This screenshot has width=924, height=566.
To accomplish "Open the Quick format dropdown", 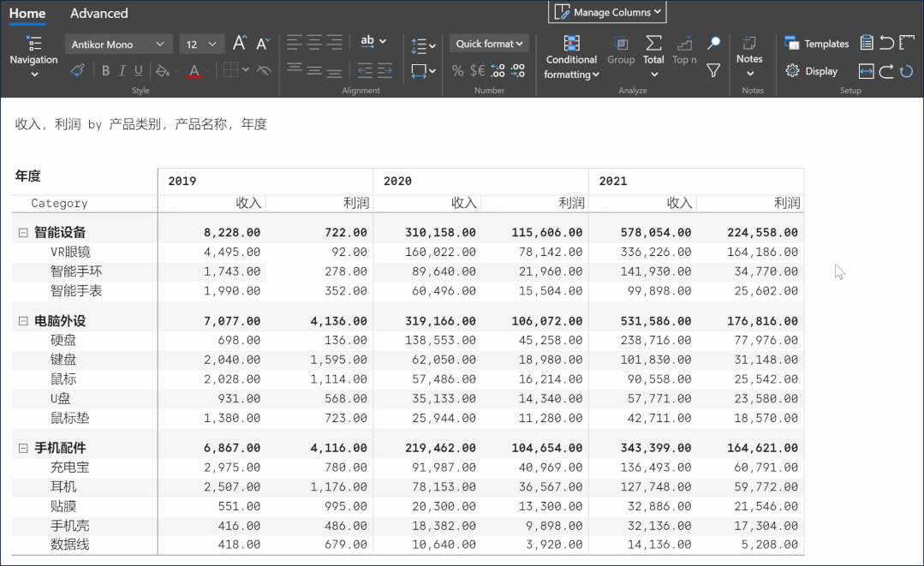I will coord(489,44).
